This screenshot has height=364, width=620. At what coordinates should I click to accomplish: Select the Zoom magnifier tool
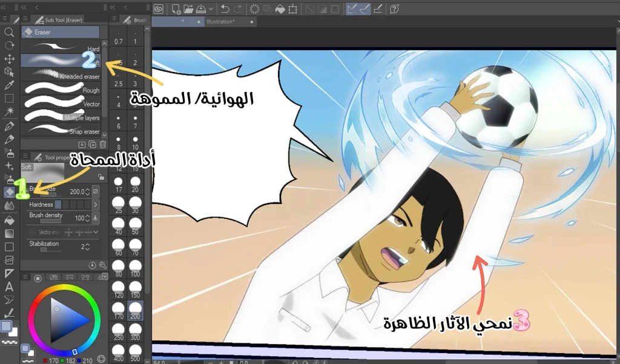pos(9,33)
